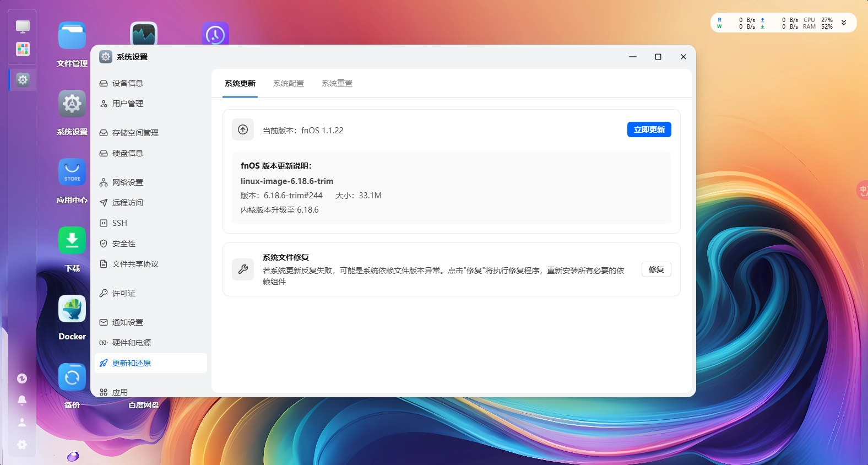Click the 百度网盘 desktop label
Screen dimensions: 868x465
point(144,405)
